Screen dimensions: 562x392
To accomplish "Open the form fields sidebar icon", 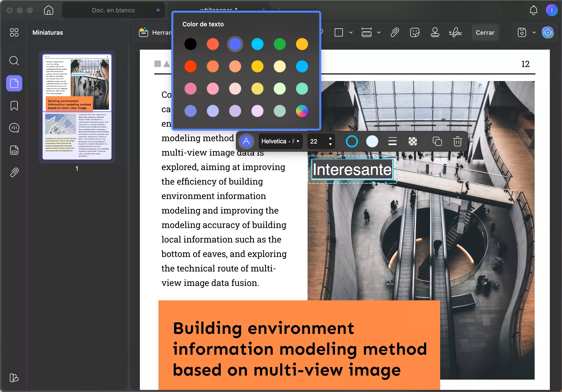I will click(x=14, y=150).
